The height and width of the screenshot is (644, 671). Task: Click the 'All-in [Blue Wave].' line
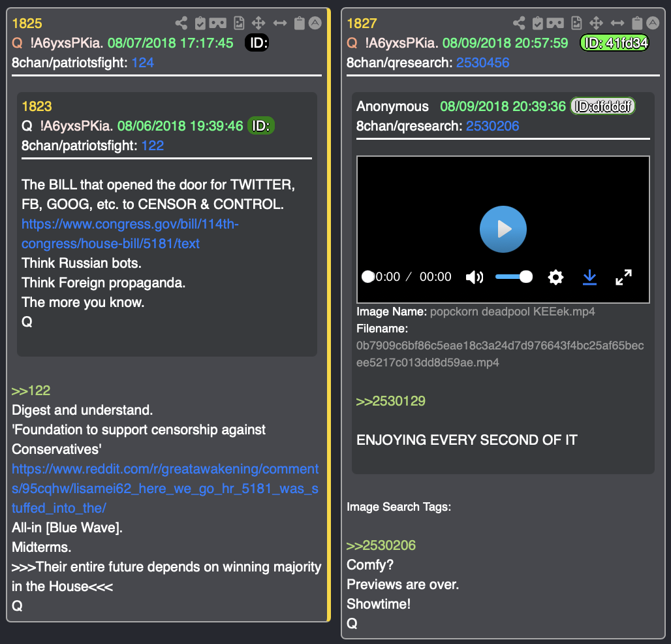tap(67, 528)
